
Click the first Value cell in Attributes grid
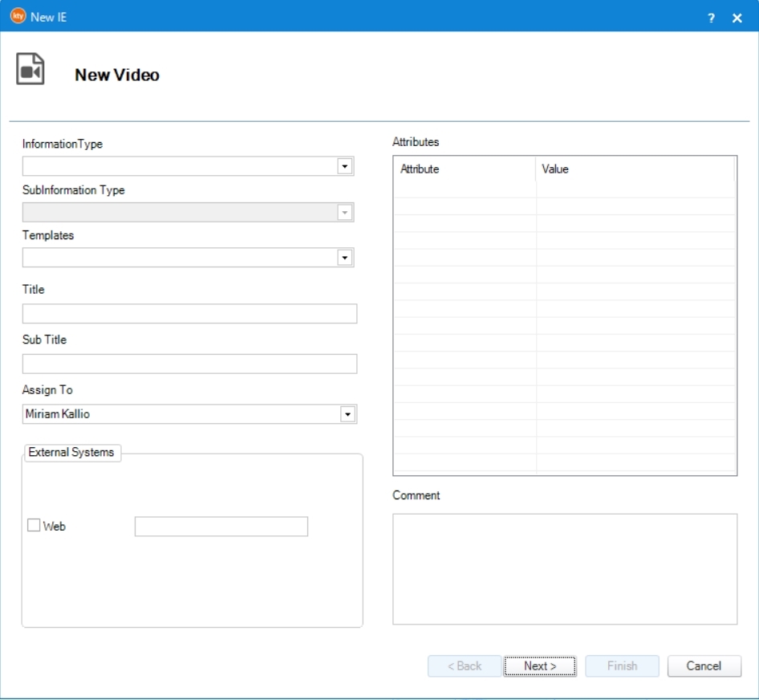pyautogui.click(x=634, y=189)
